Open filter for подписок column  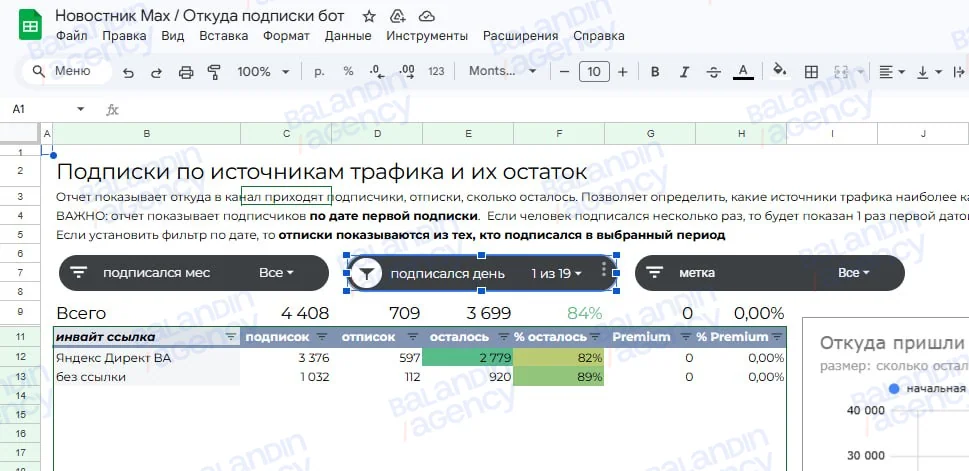tap(322, 337)
